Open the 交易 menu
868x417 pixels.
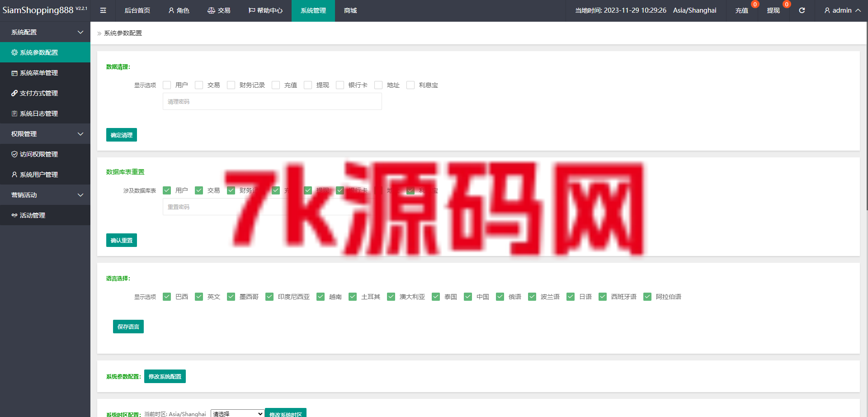219,10
